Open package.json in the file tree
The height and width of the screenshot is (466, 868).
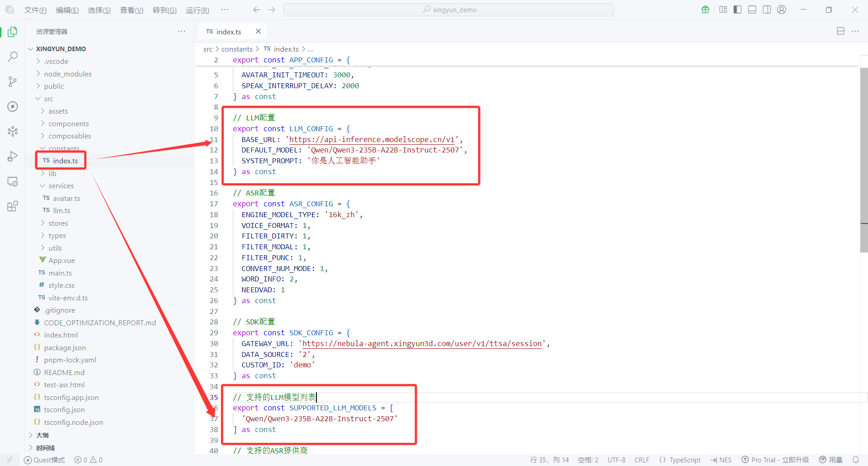tap(65, 347)
